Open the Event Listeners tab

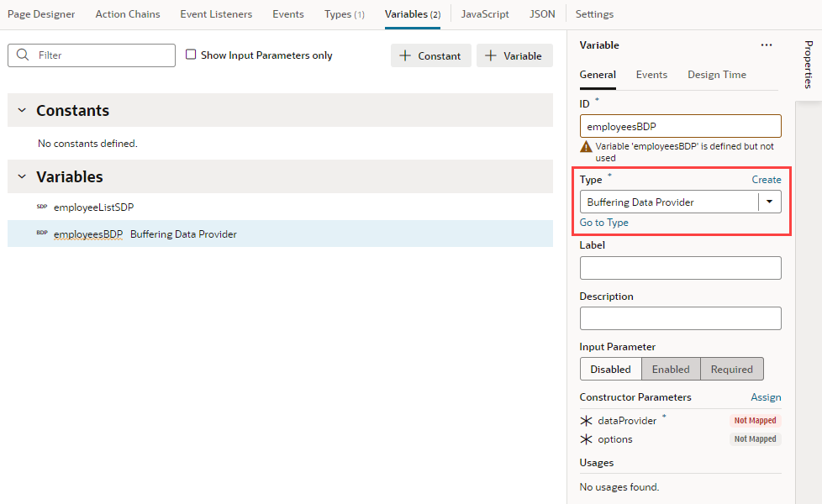tap(216, 14)
